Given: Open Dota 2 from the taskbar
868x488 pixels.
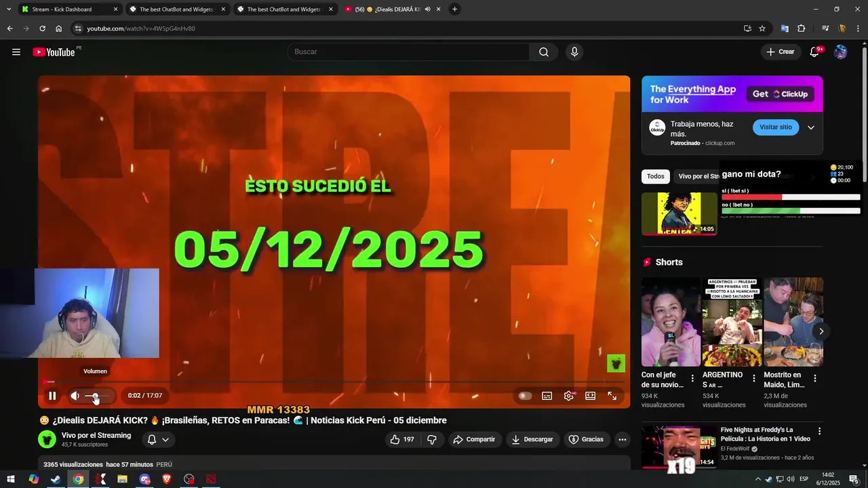Looking at the screenshot, I should [211, 479].
